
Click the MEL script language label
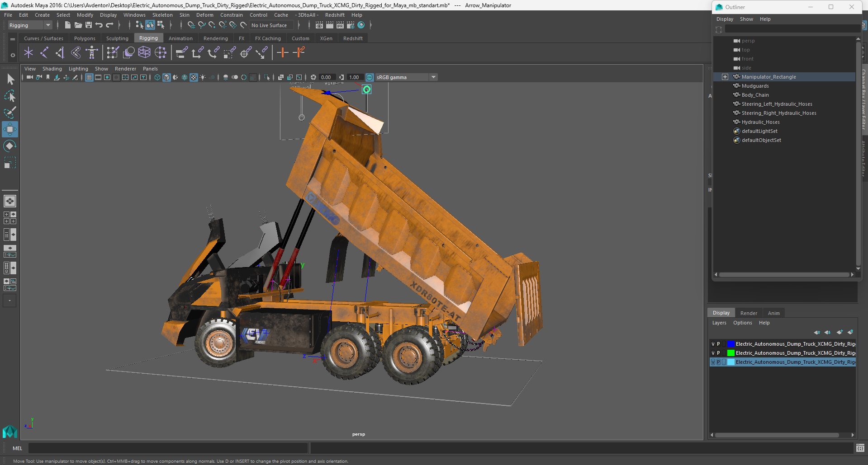click(x=17, y=448)
